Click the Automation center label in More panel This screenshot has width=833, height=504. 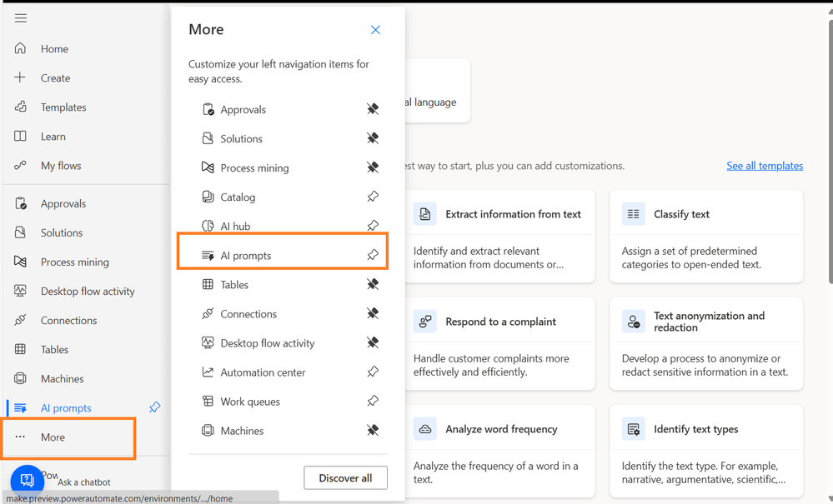pyautogui.click(x=263, y=372)
